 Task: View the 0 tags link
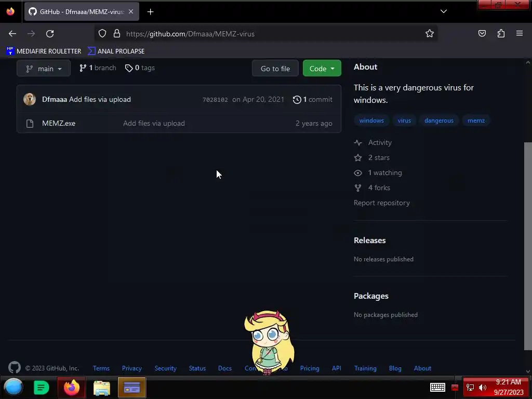tap(140, 68)
